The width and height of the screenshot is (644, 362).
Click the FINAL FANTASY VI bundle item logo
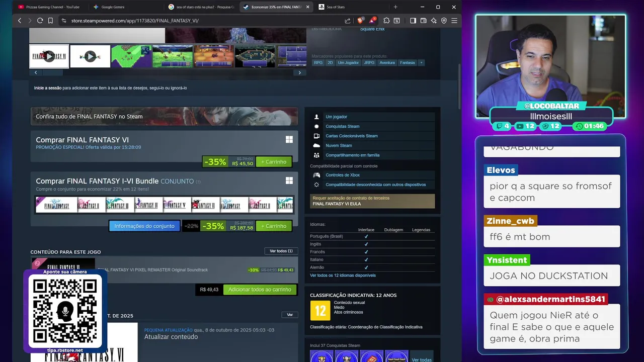pos(205,205)
